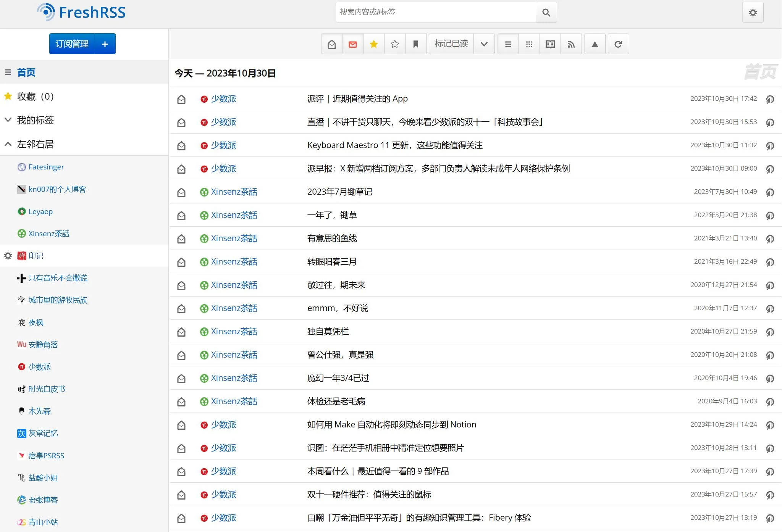The height and width of the screenshot is (532, 782).
Task: Open original link of 一年了，锄草
Action: click(770, 216)
